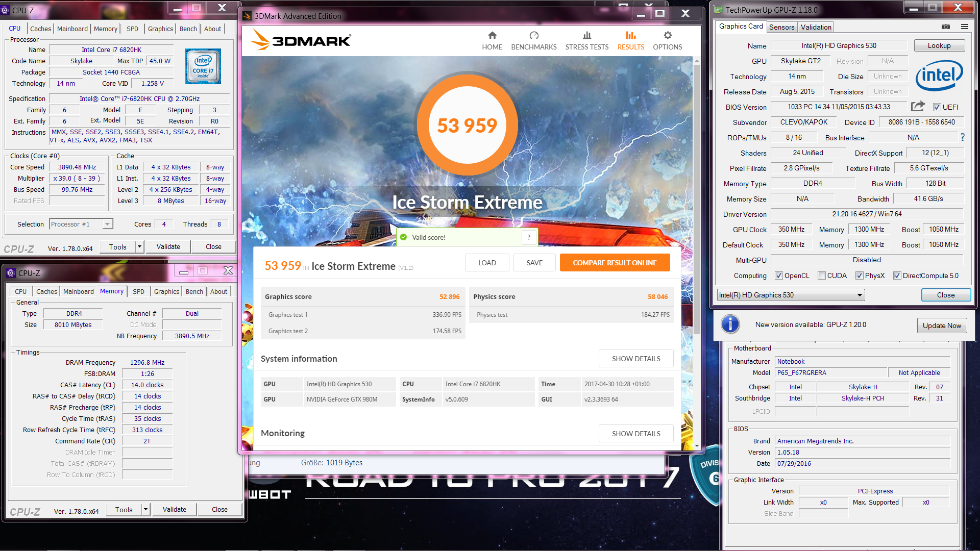
Task: Click the motherboard Model P65_P67RGRERA field
Action: (831, 373)
